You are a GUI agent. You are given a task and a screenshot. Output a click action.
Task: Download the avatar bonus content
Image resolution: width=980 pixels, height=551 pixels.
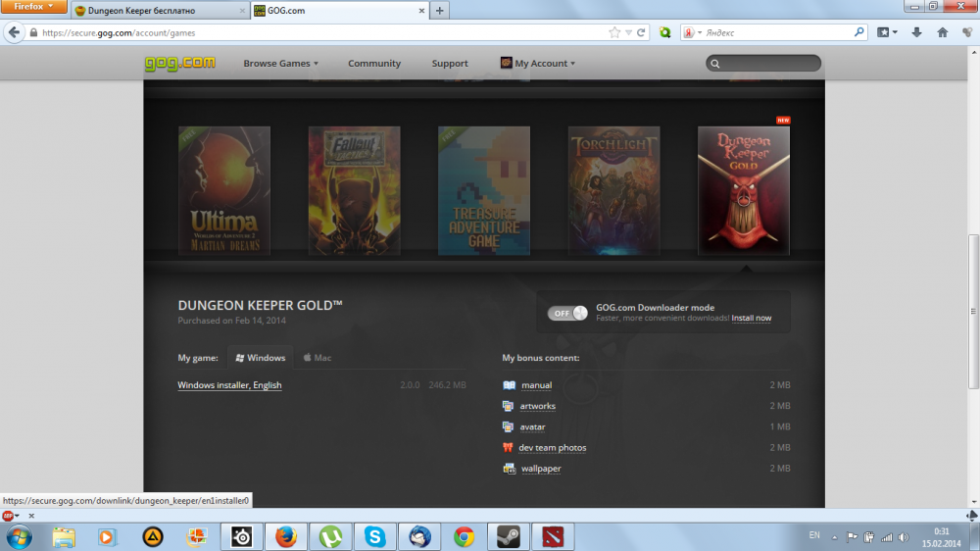[x=532, y=427]
